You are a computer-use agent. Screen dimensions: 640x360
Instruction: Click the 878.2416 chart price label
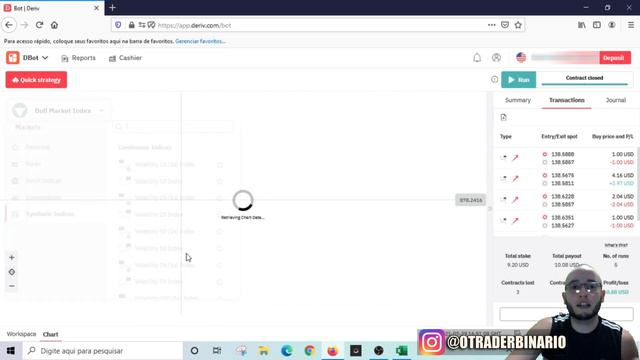pos(471,200)
